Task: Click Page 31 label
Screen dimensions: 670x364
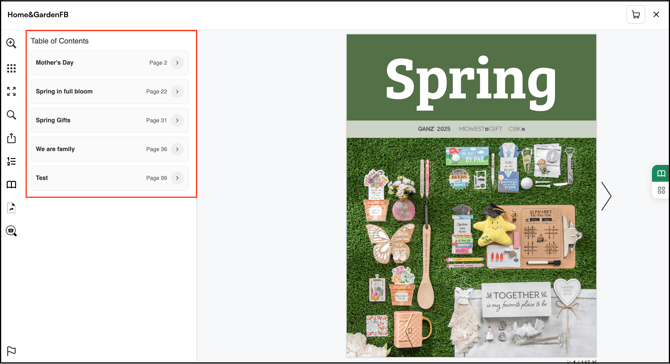Action: point(156,120)
